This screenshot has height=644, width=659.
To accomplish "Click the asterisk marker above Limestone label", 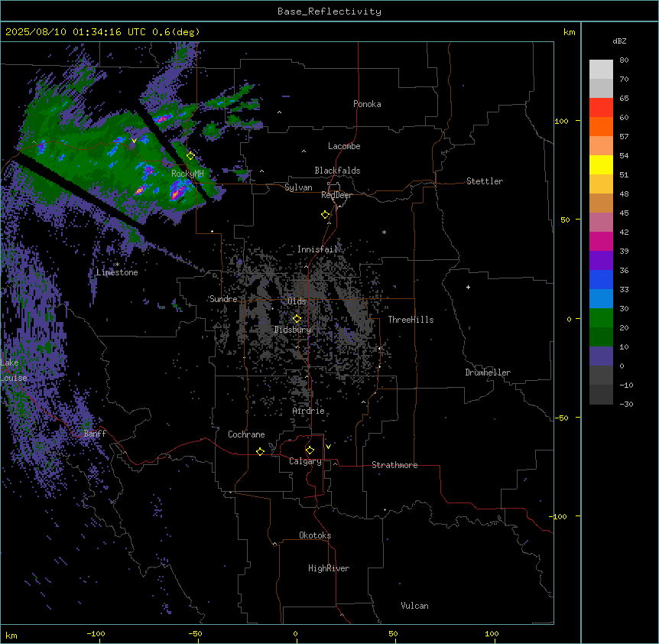I will point(117,265).
